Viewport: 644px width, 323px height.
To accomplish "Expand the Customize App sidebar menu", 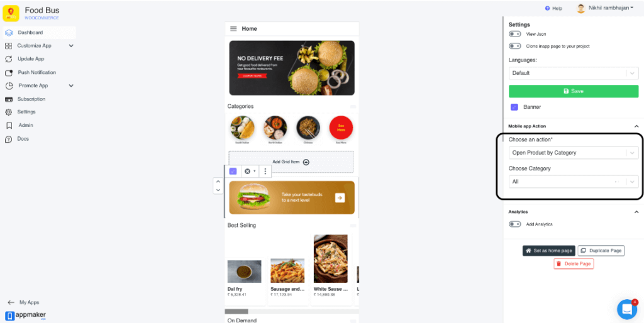I will (x=39, y=45).
